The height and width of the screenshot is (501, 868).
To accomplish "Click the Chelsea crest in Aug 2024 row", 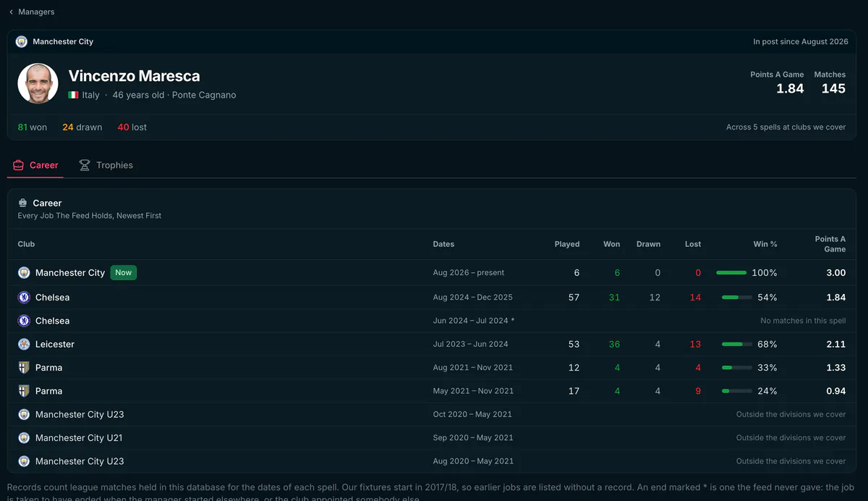I will (24, 298).
